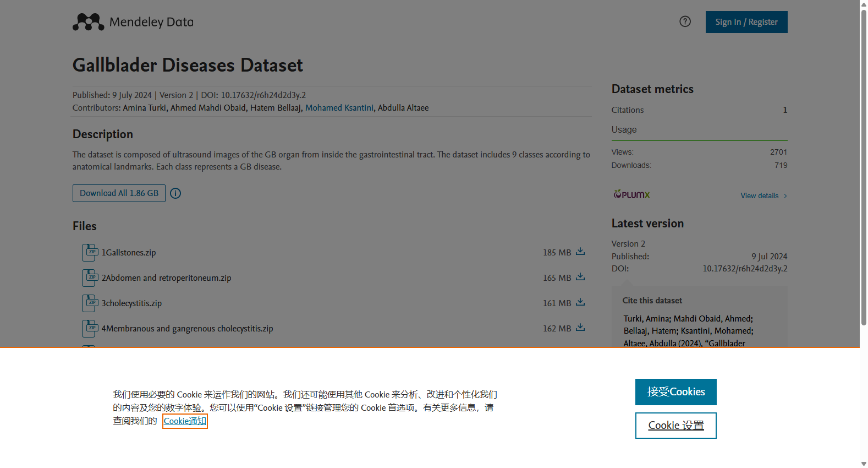The image size is (868, 468).
Task: Click Version 2 text under Latest version
Action: (628, 244)
